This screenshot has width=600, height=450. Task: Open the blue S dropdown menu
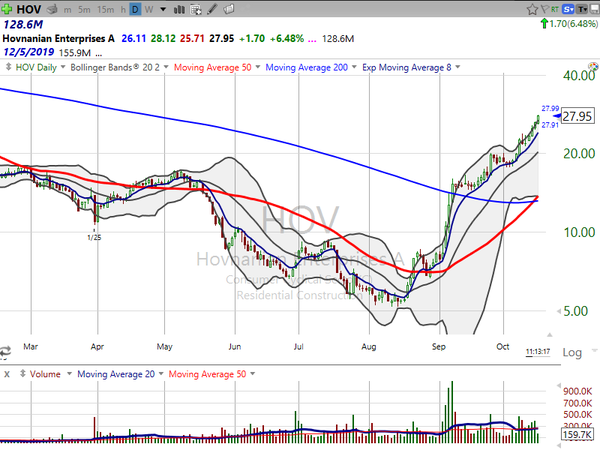(x=568, y=9)
